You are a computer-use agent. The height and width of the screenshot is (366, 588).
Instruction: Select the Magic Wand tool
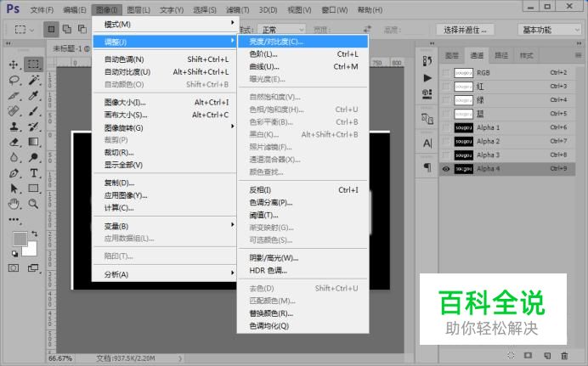pyautogui.click(x=34, y=80)
